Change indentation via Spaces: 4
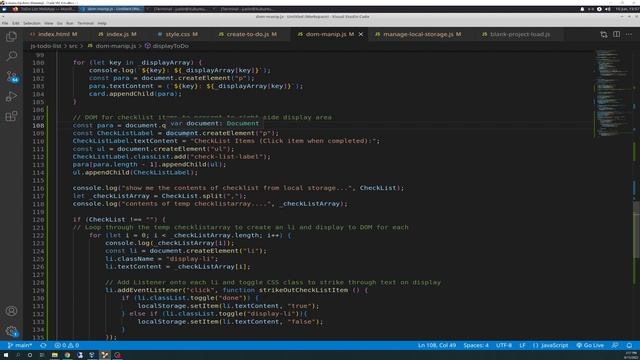The width and height of the screenshot is (640, 360). tap(476, 345)
